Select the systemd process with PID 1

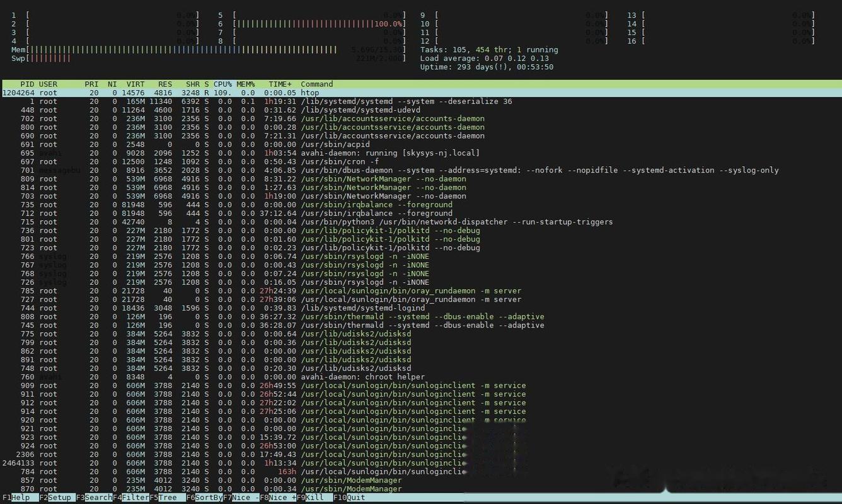(189, 101)
